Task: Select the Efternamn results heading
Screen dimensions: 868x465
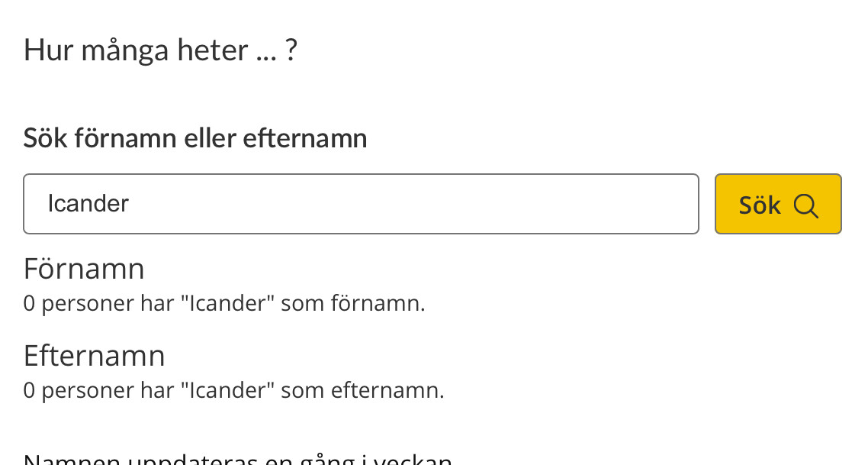Action: point(94,356)
